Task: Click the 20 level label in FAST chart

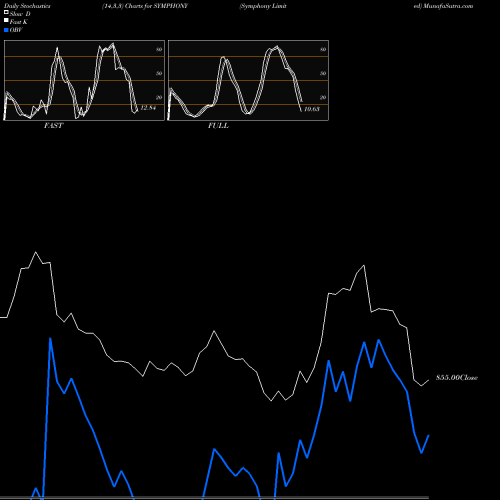Action: pyautogui.click(x=159, y=97)
